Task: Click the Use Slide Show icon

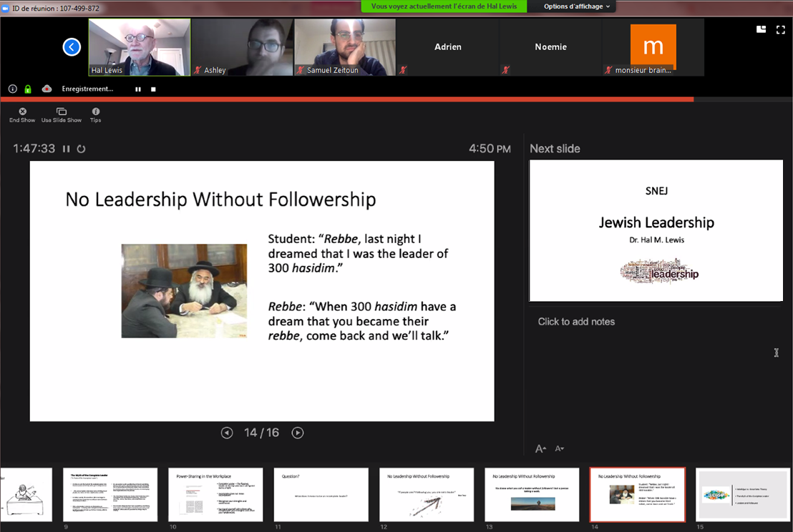Action: (62, 112)
